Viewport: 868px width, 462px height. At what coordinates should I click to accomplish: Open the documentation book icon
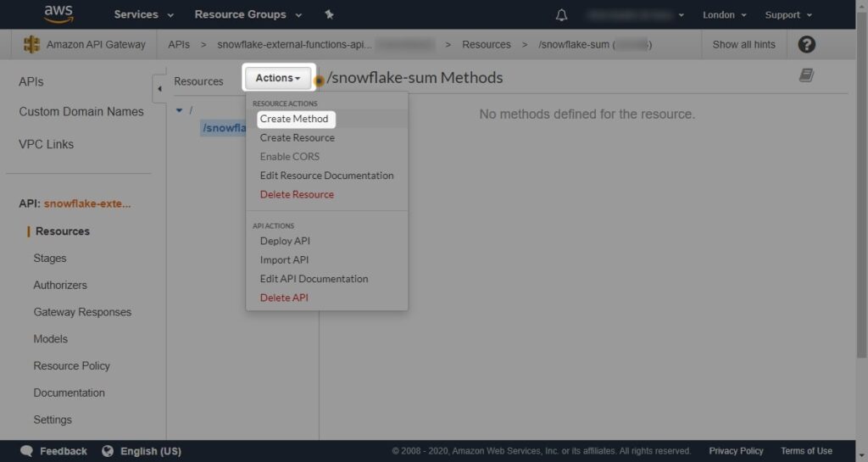coord(806,76)
